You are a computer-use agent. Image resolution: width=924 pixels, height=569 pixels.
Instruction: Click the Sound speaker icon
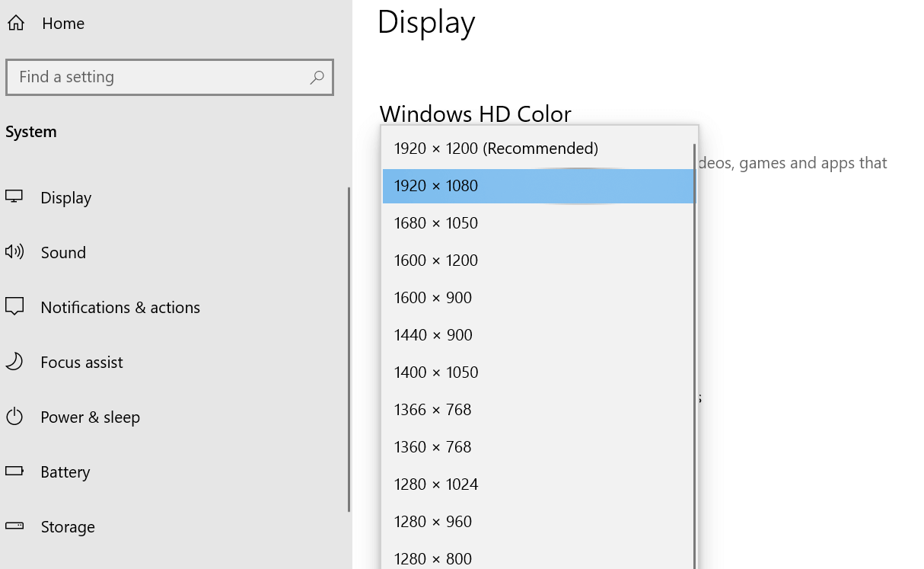[15, 252]
